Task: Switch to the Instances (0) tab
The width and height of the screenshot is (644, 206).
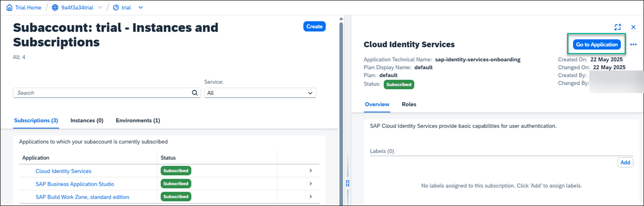Action: pyautogui.click(x=87, y=120)
